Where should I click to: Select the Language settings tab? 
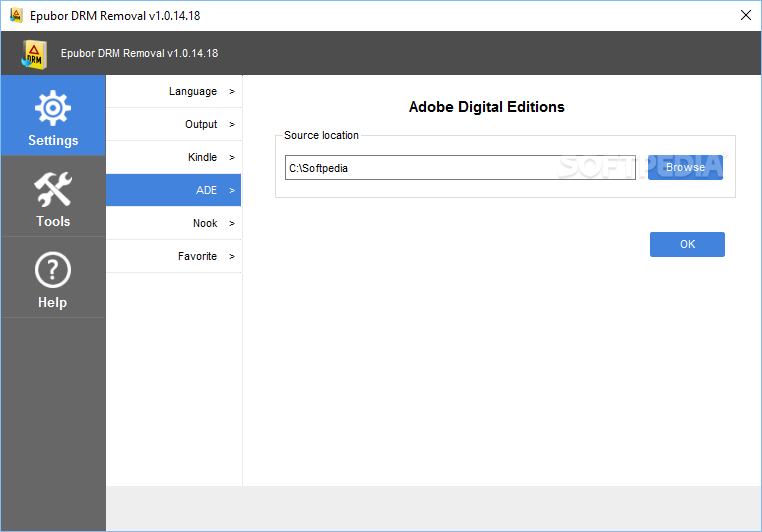coord(173,91)
